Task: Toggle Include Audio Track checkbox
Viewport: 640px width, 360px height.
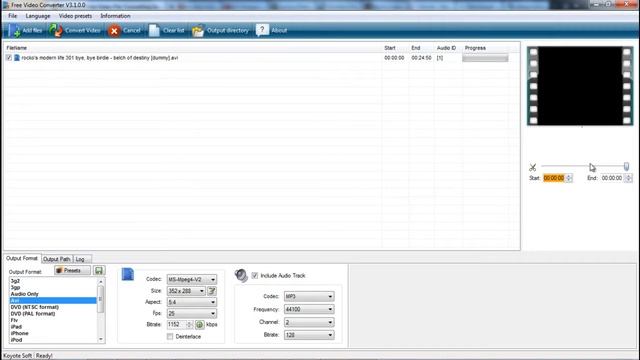Action: click(255, 276)
